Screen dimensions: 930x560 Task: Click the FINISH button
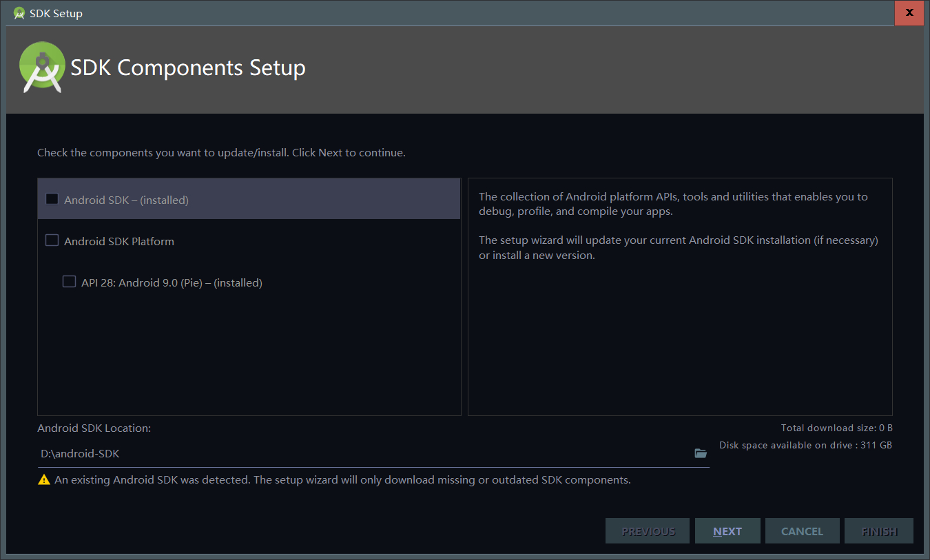[x=879, y=531]
